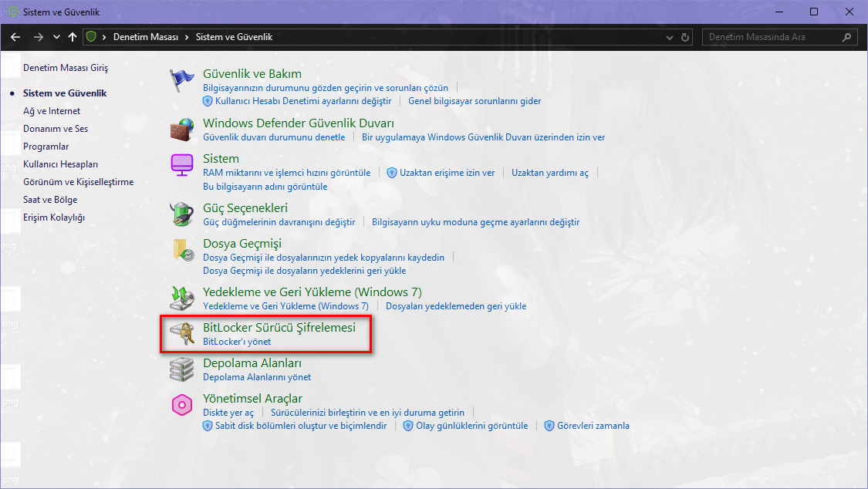Click Bir uygulamaya Windows Güvenlik Duvarı izin ver

pyautogui.click(x=483, y=137)
